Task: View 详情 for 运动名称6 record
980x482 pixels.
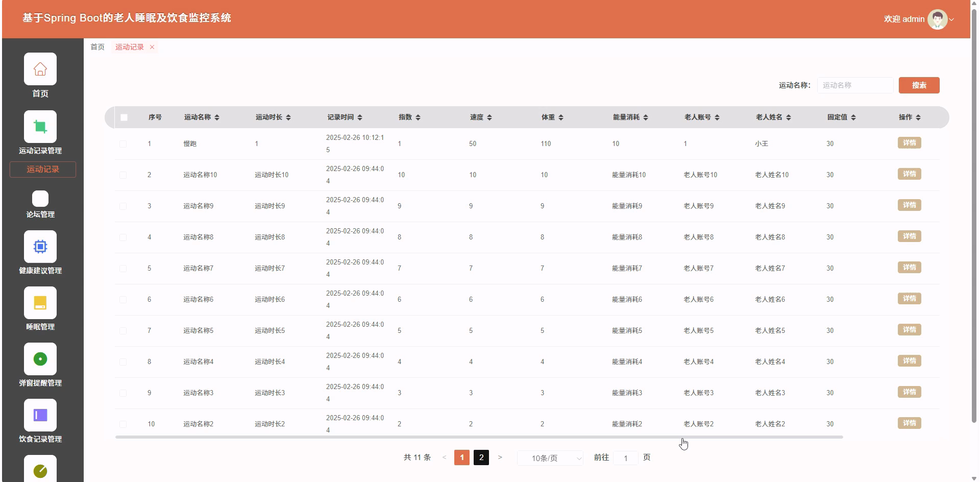Action: tap(910, 299)
